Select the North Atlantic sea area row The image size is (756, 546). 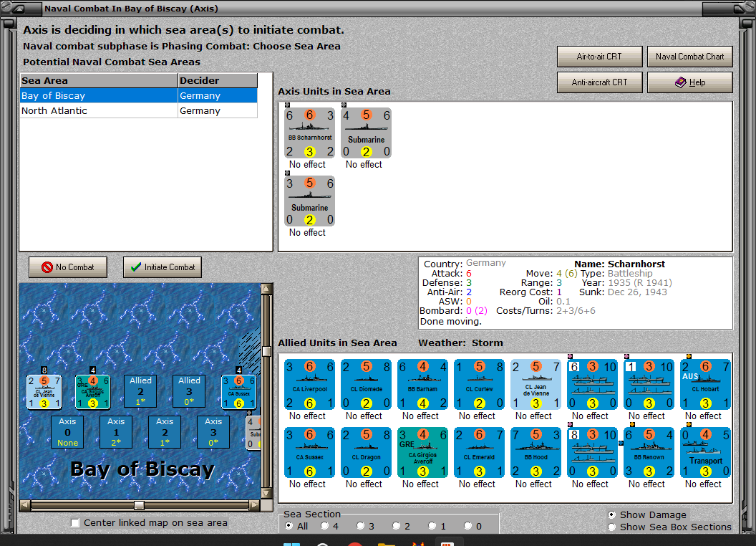[x=138, y=110]
